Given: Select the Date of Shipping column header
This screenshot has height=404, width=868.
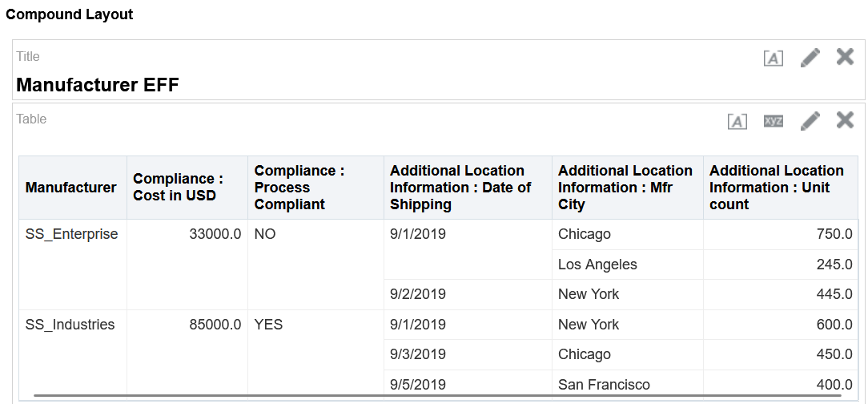Looking at the screenshot, I should point(460,188).
